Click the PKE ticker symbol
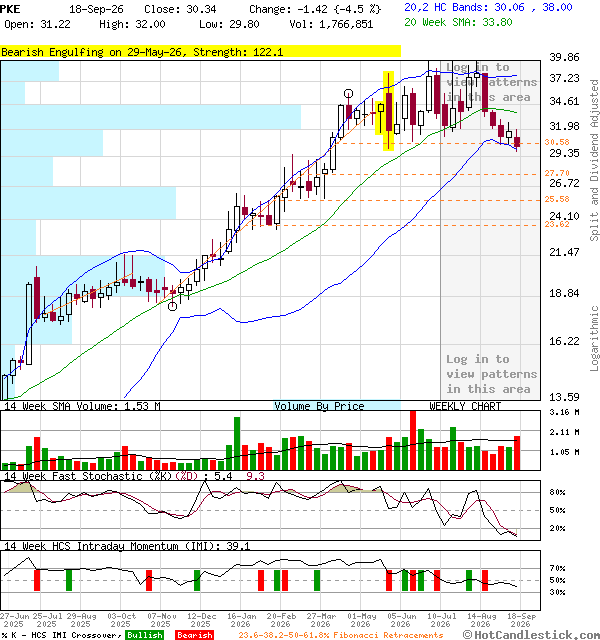Screen dimensions: 600x640 10,9
